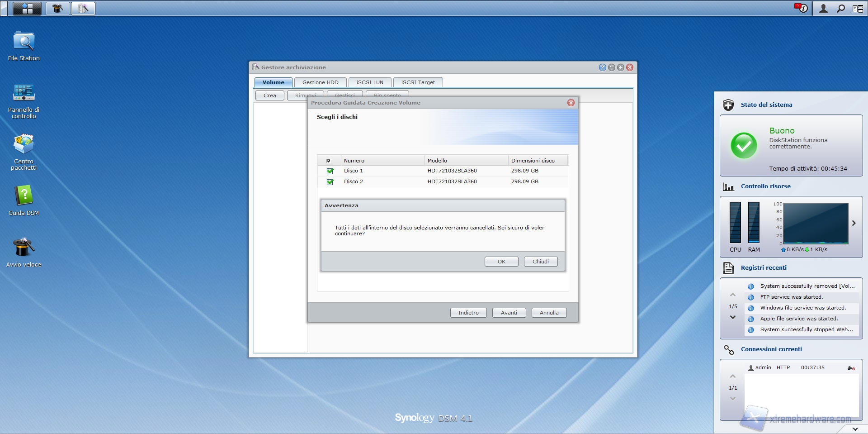Uncheck Disco 2 checkbox
868x434 pixels.
(x=330, y=182)
